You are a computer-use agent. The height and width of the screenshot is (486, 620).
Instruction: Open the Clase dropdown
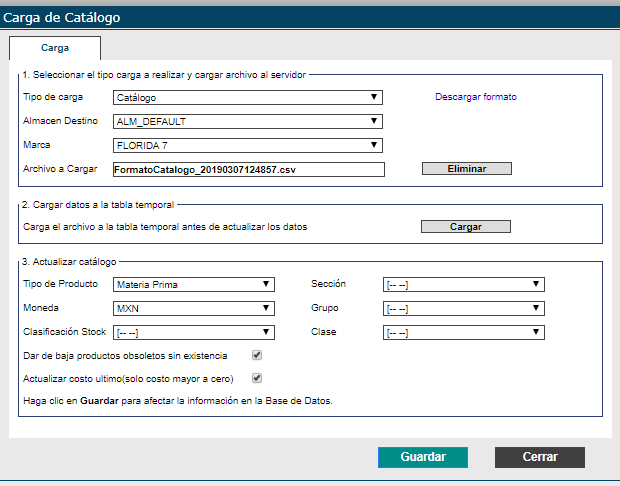[463, 333]
